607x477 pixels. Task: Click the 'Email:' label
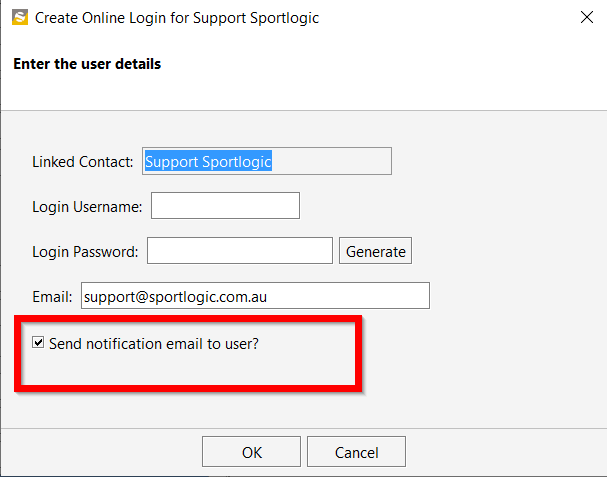52,297
